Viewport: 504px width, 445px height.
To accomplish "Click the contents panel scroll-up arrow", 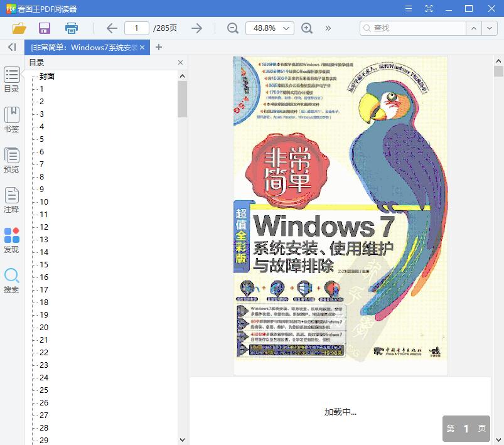I will tap(182, 76).
